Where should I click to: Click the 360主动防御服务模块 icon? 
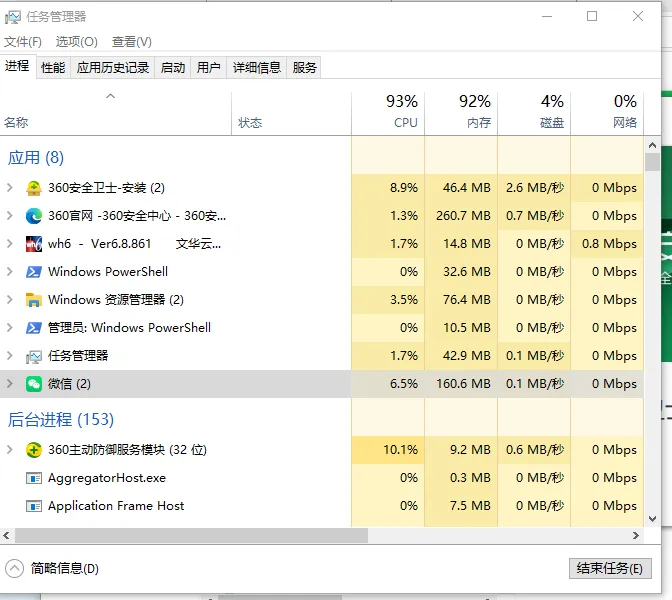click(x=33, y=450)
